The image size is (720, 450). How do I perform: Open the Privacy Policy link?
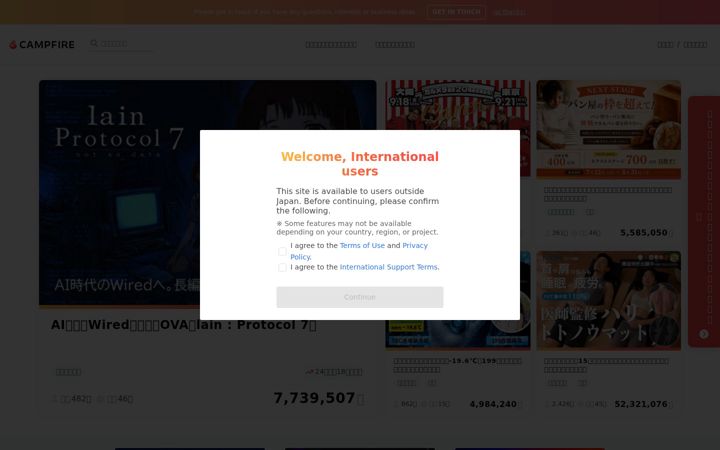(x=359, y=251)
